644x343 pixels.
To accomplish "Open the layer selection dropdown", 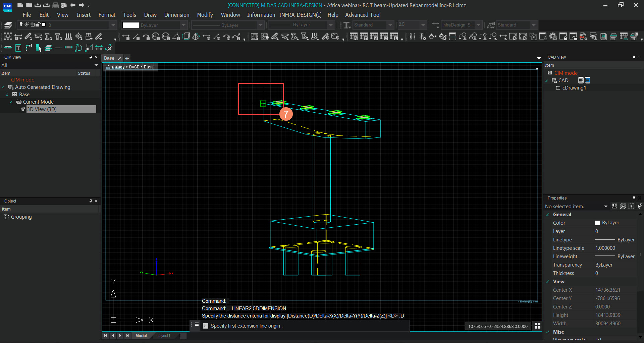I will click(x=113, y=25).
